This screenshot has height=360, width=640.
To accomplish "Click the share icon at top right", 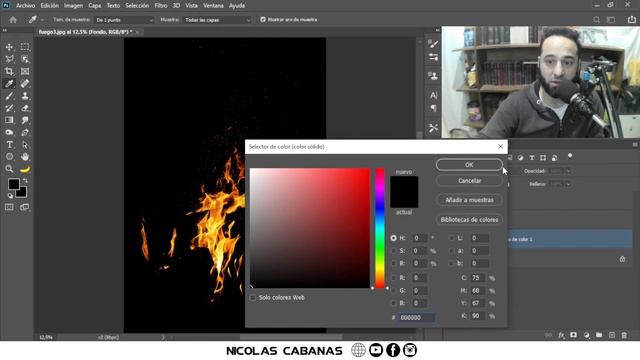I will (631, 20).
